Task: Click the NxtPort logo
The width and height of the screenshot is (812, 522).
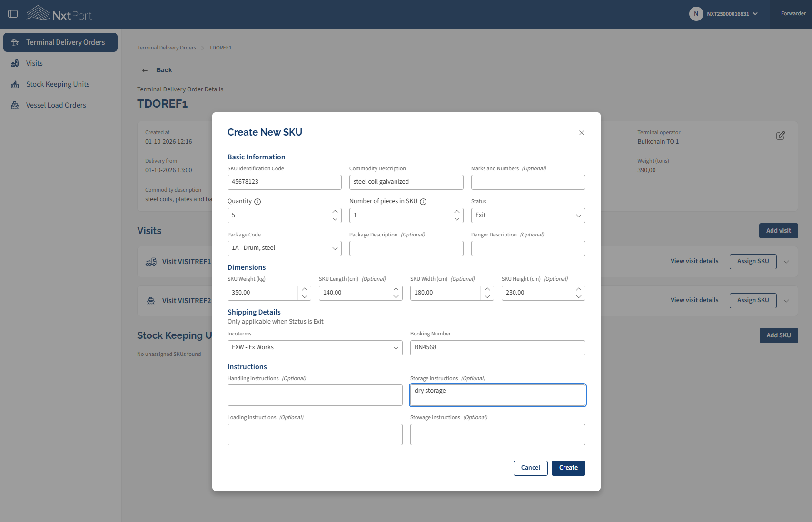Action: pyautogui.click(x=59, y=13)
